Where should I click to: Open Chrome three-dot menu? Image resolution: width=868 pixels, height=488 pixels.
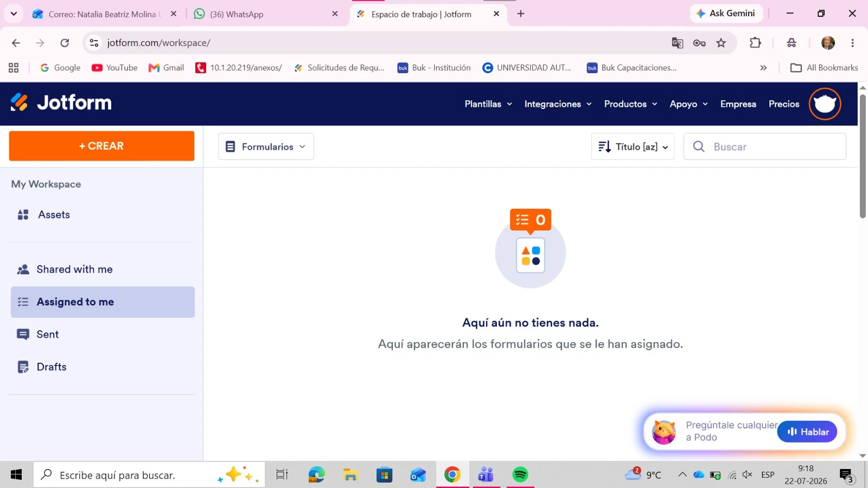pyautogui.click(x=853, y=43)
